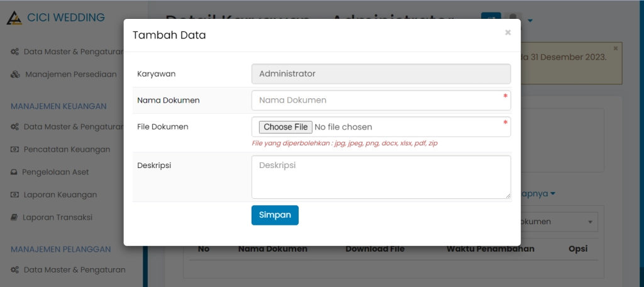The image size is (644, 287).
Task: Click the gears icon under Manajemen Keuangan
Action: [x=14, y=127]
